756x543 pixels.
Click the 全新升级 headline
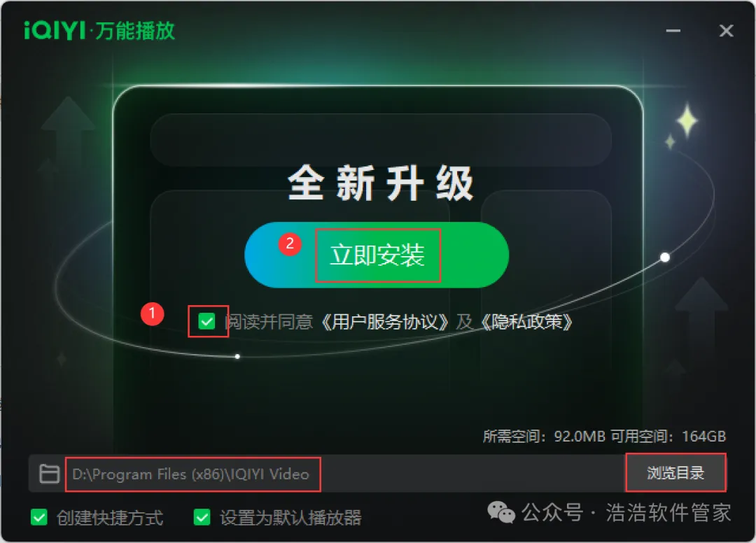(381, 183)
